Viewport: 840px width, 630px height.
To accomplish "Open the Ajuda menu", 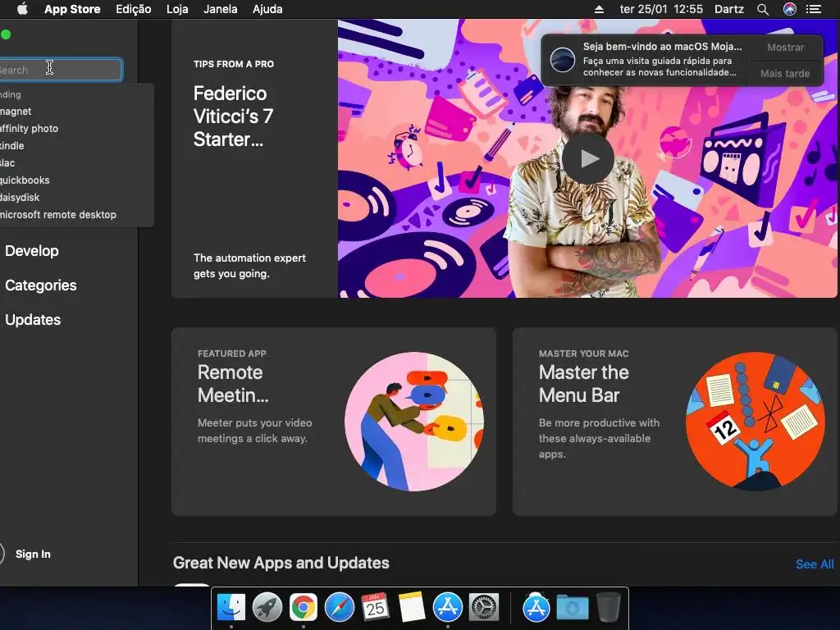I will pyautogui.click(x=267, y=9).
